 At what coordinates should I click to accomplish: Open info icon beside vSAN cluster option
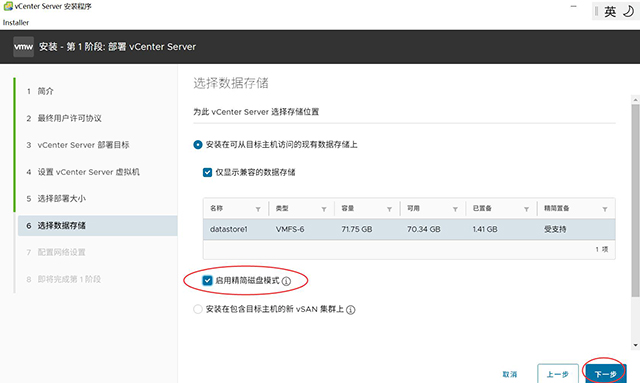351,310
